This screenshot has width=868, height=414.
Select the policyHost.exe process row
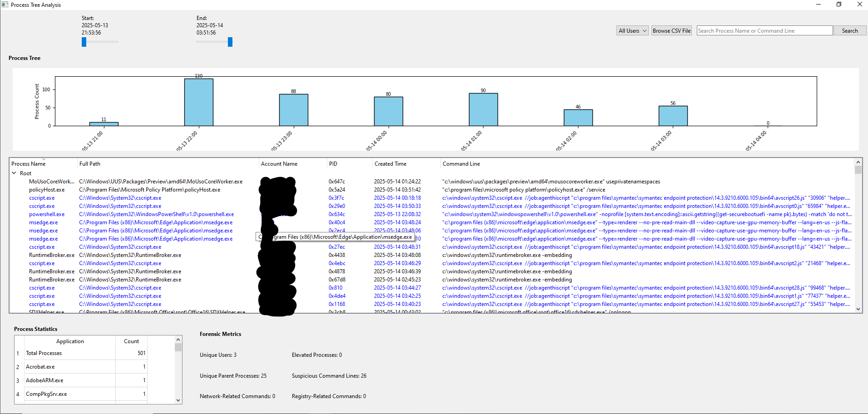(47, 190)
